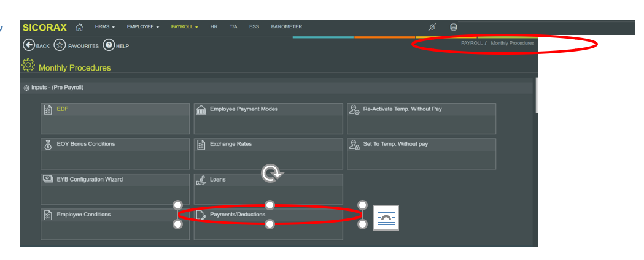Open the PAYROLL dropdown menu
This screenshot has height=260, width=644.
[x=184, y=27]
